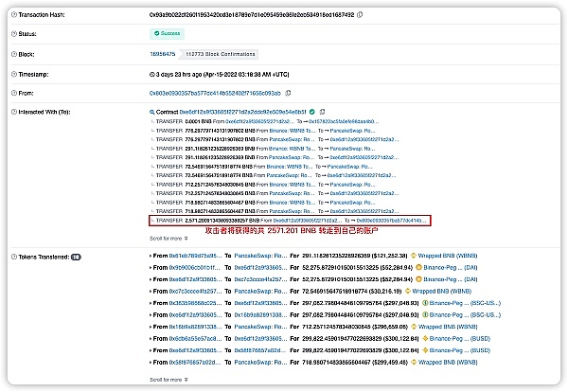Viewport: 568px width, 392px height.
Task: Open Binance: WBNB sender in first 712.257 BNB transfer
Action: (x=293, y=185)
